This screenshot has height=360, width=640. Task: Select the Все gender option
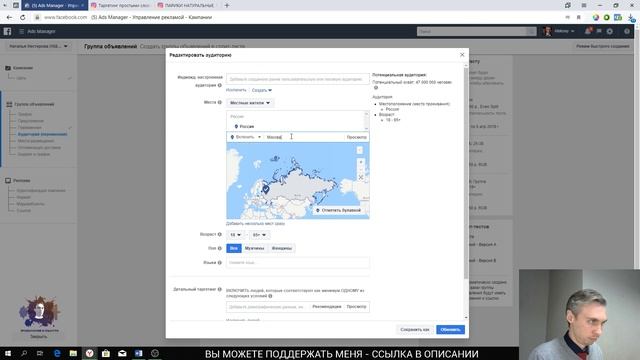(234, 248)
